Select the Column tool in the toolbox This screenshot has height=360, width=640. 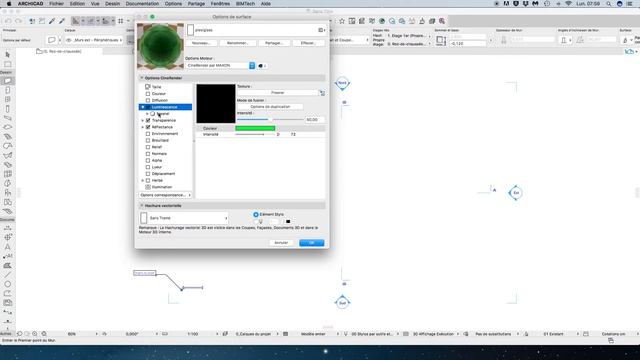pos(7,109)
